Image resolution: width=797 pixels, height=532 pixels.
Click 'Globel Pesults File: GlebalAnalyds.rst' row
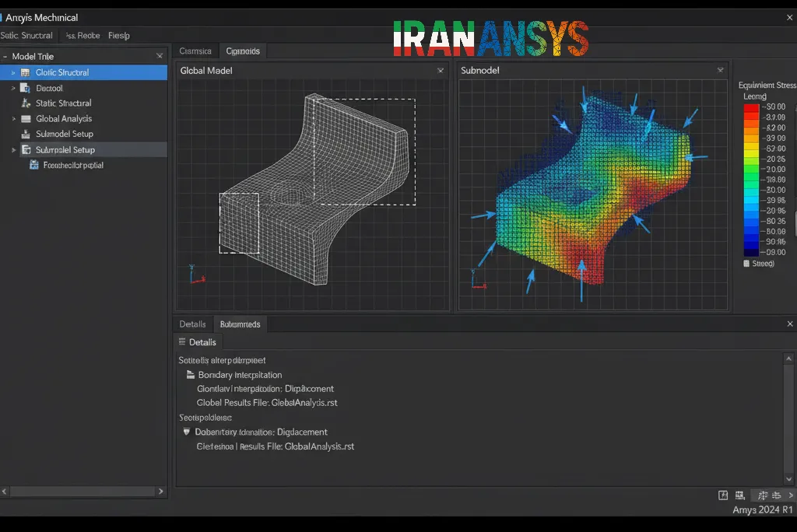point(267,403)
